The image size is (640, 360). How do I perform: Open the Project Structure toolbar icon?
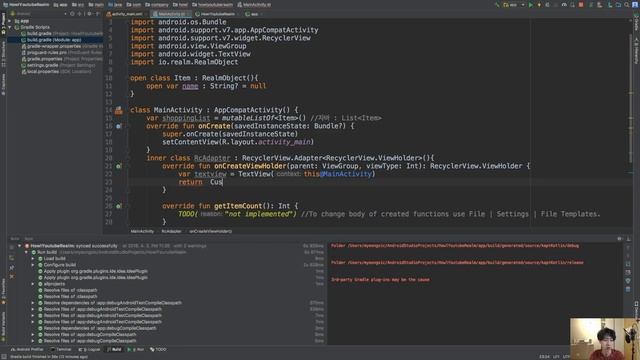tap(618, 5)
